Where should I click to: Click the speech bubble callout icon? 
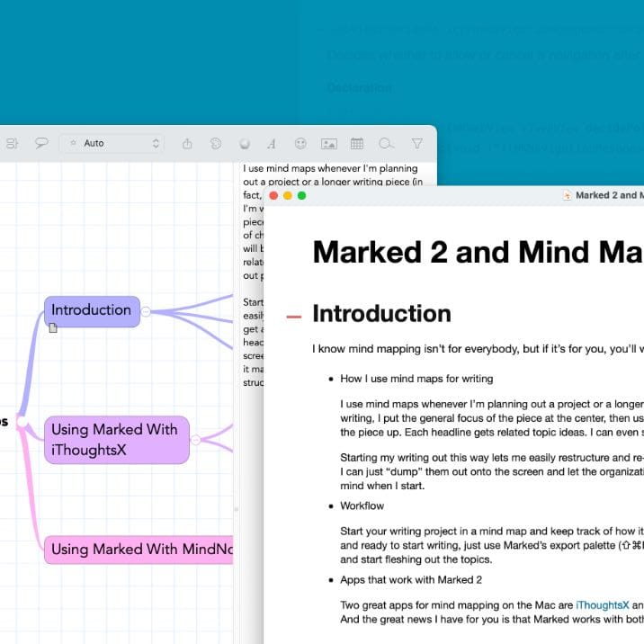(41, 143)
